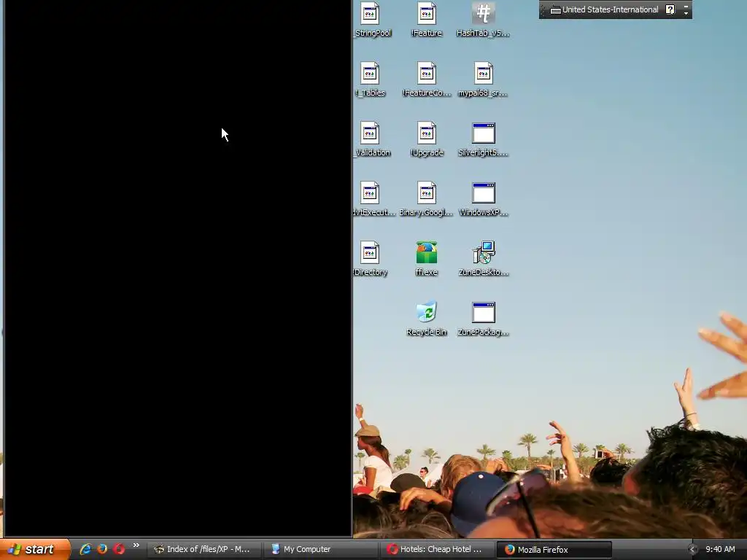Click the language bar help icon

click(670, 9)
